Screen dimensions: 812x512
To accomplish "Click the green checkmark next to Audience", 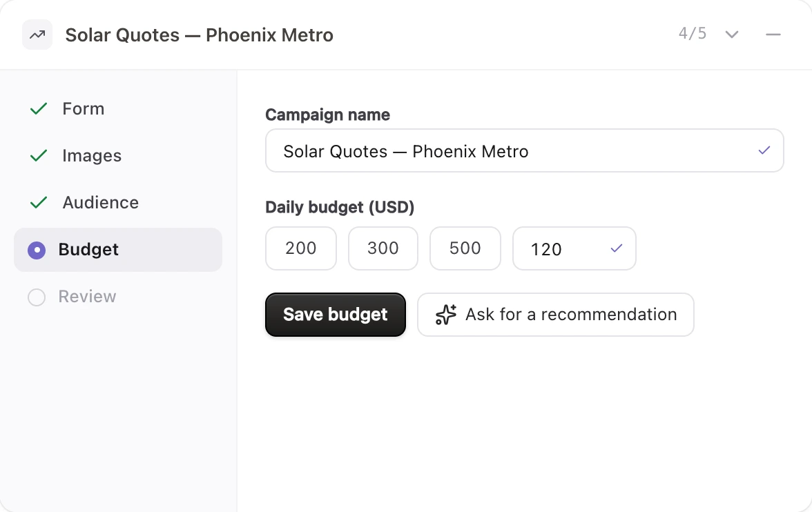I will [39, 202].
